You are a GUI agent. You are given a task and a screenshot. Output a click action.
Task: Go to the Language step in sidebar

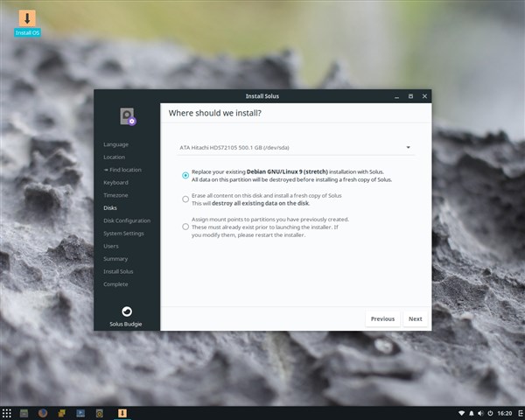(115, 144)
